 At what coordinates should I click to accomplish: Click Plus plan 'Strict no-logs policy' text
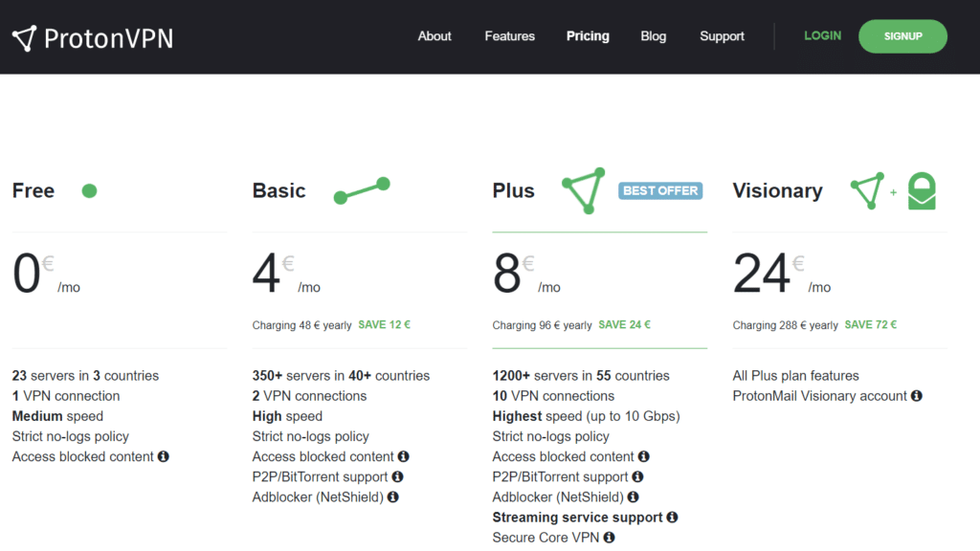[x=550, y=436]
